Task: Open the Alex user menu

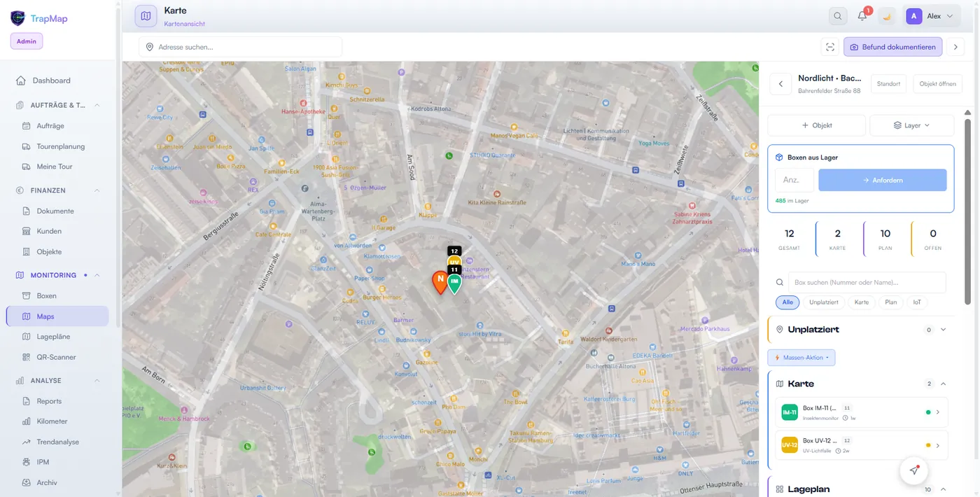Action: (x=932, y=16)
